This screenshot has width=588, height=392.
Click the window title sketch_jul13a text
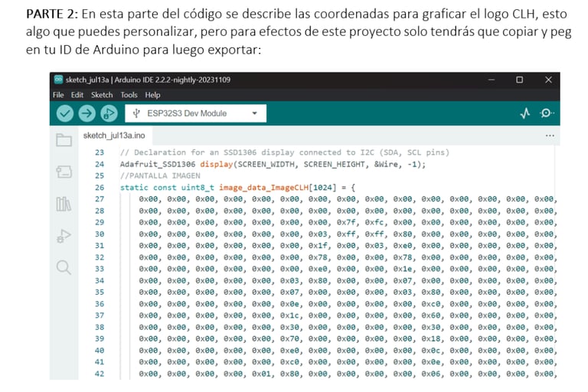click(87, 80)
